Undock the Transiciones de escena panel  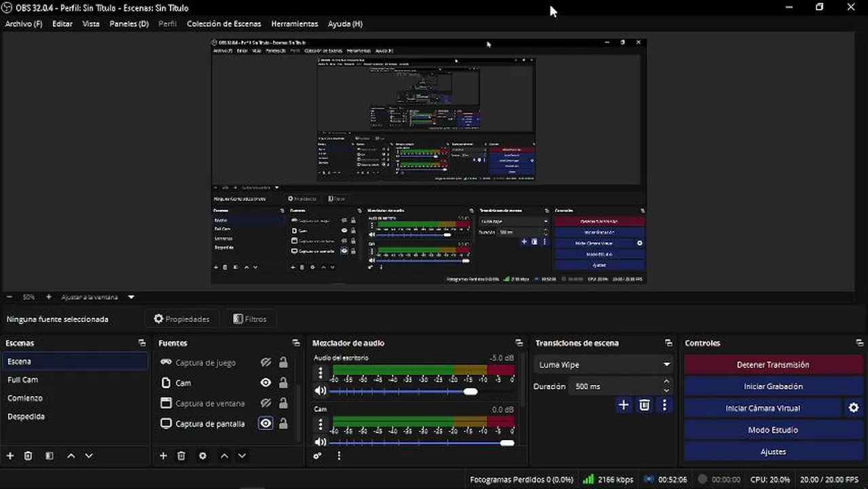tap(668, 343)
